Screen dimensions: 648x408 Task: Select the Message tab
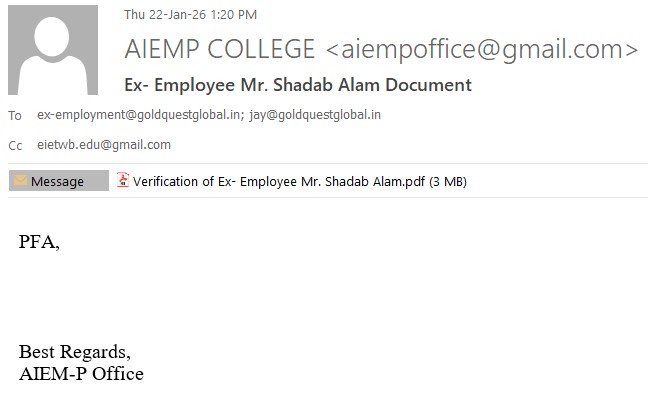[x=59, y=181]
